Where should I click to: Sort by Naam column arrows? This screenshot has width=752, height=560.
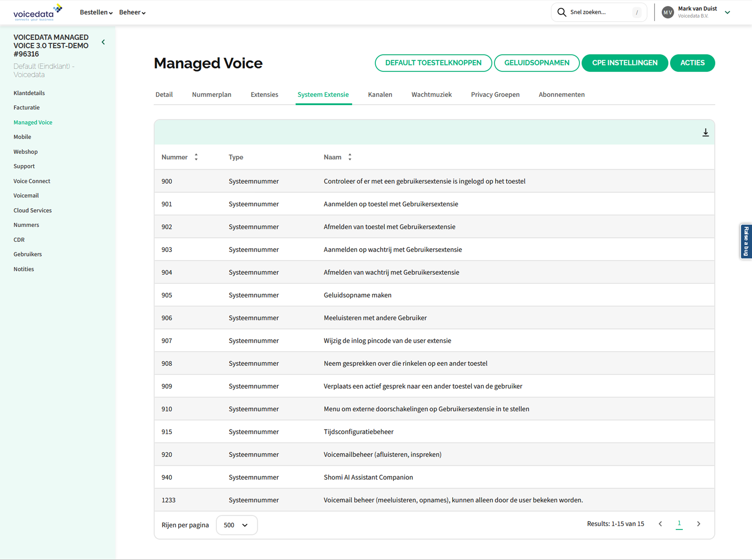(350, 157)
